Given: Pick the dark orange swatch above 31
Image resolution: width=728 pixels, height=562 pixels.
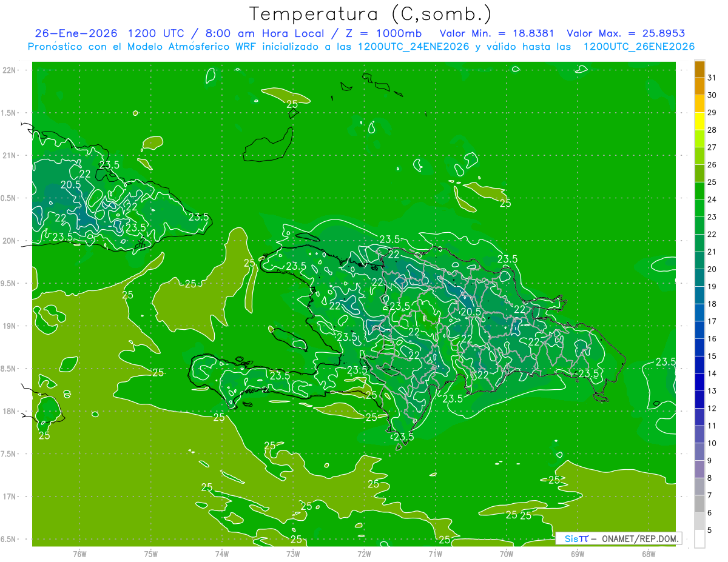Looking at the screenshot, I should 699,69.
